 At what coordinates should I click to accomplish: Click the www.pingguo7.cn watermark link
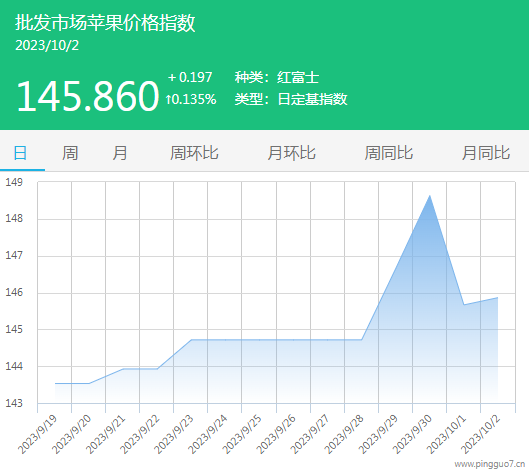point(490,465)
